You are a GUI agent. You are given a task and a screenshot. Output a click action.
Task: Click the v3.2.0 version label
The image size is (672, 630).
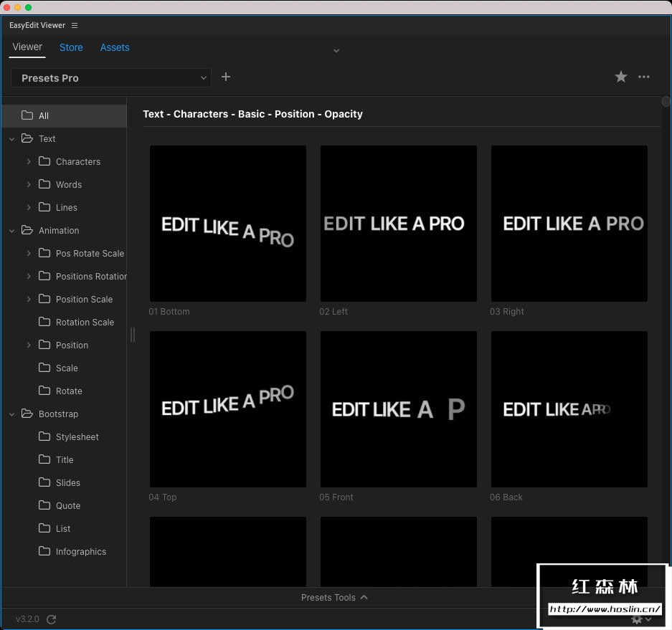(x=27, y=619)
